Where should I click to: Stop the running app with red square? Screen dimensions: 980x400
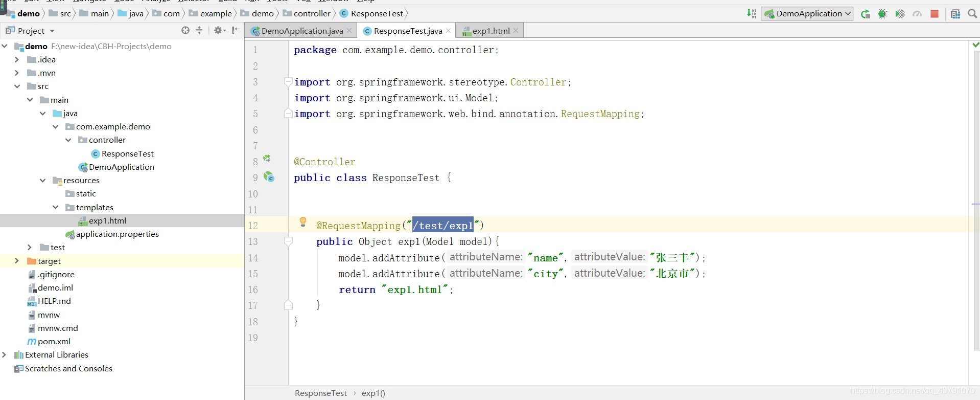[935, 14]
